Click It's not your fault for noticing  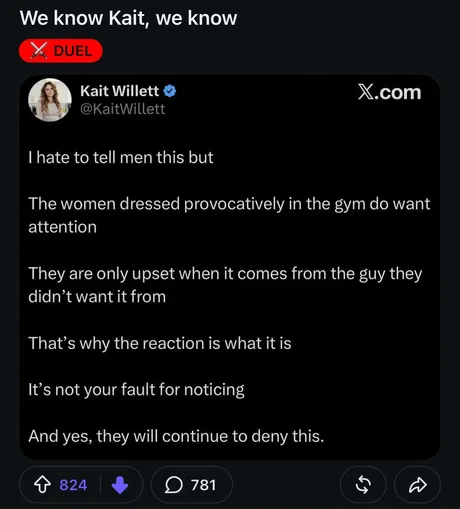click(136, 390)
